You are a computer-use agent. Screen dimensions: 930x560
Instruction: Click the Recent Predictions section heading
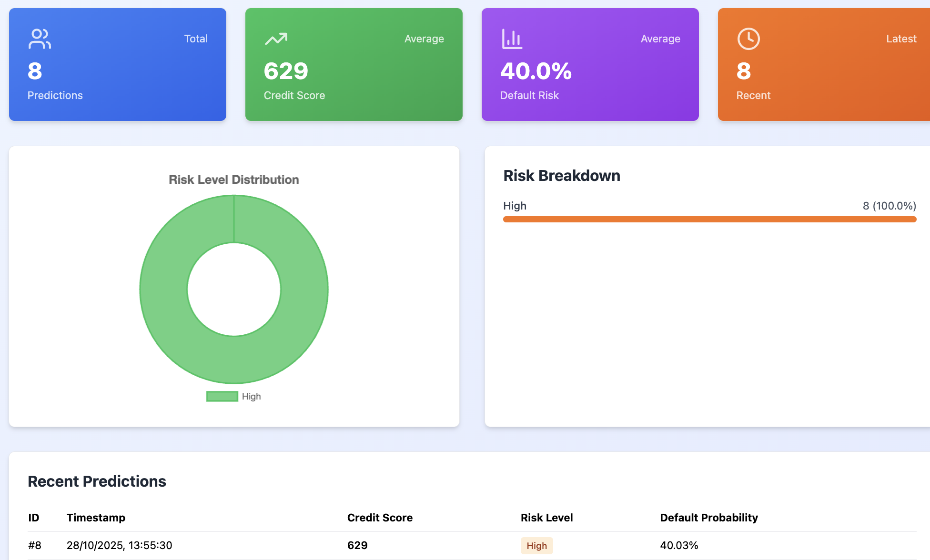97,481
